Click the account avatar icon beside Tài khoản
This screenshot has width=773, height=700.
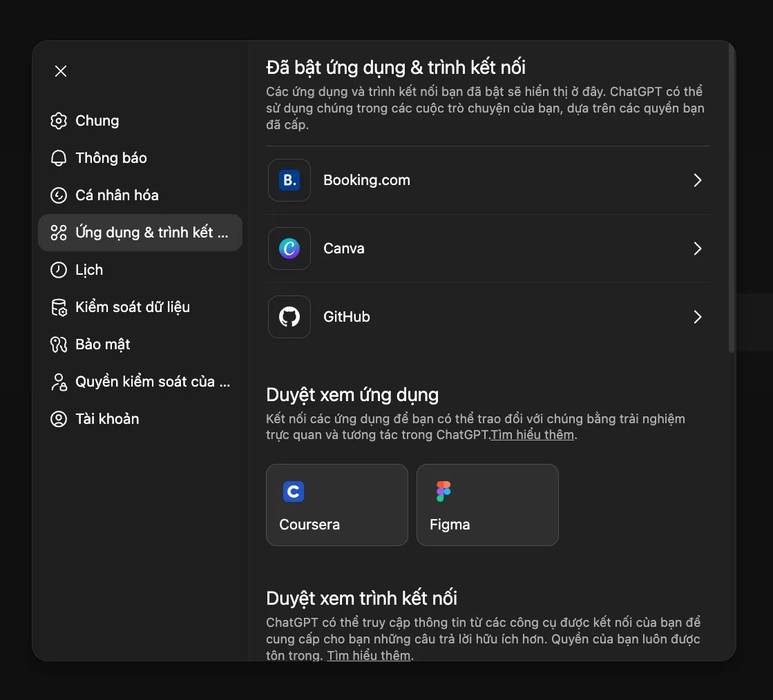pyautogui.click(x=59, y=419)
